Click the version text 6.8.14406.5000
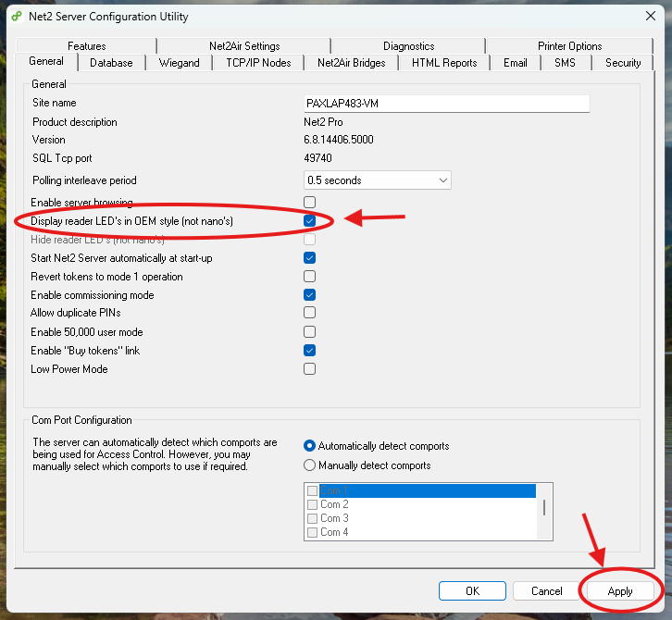 (x=339, y=140)
